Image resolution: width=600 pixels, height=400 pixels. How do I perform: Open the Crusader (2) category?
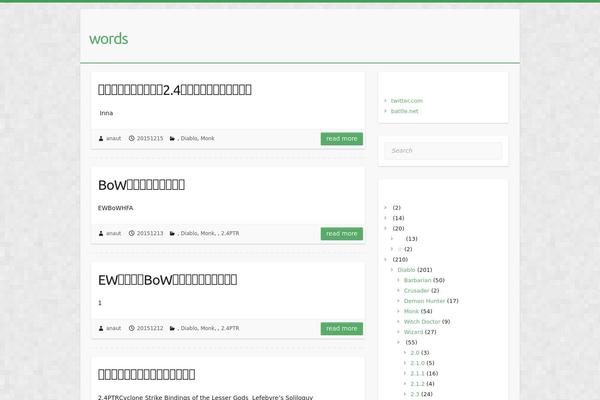click(416, 291)
